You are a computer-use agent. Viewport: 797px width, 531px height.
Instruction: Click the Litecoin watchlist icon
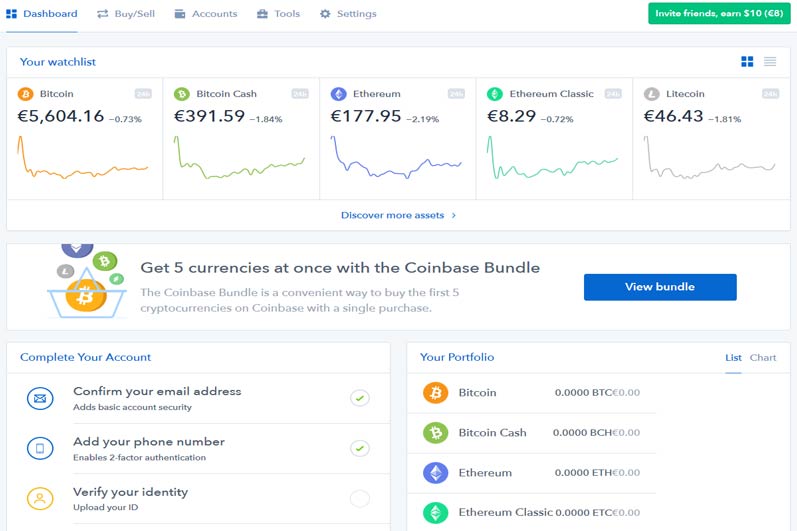tap(652, 94)
